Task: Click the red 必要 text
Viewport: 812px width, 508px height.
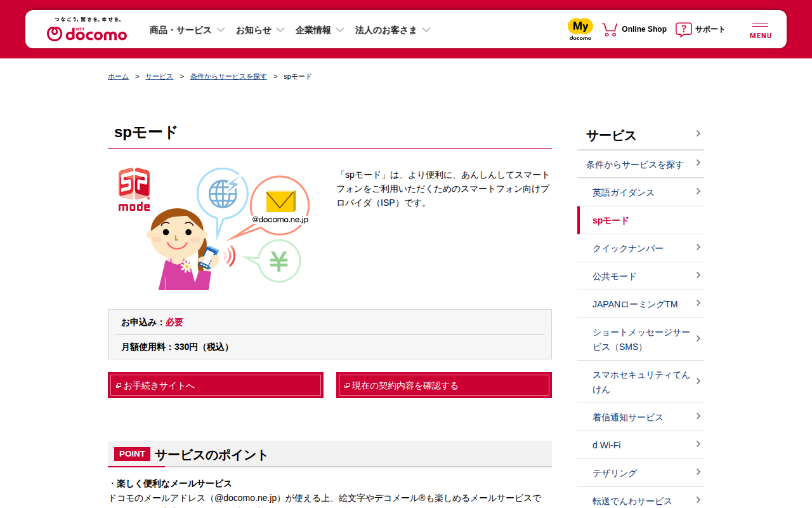Action: 174,322
